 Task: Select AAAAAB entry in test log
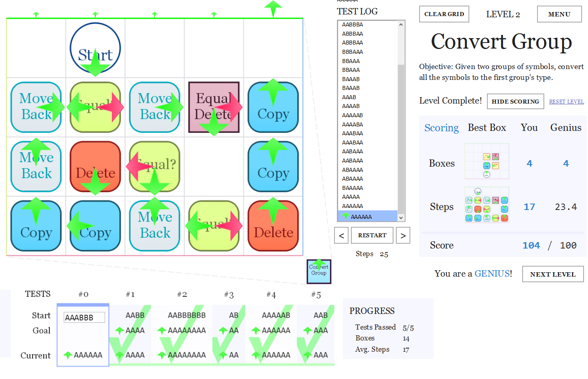pos(353,115)
